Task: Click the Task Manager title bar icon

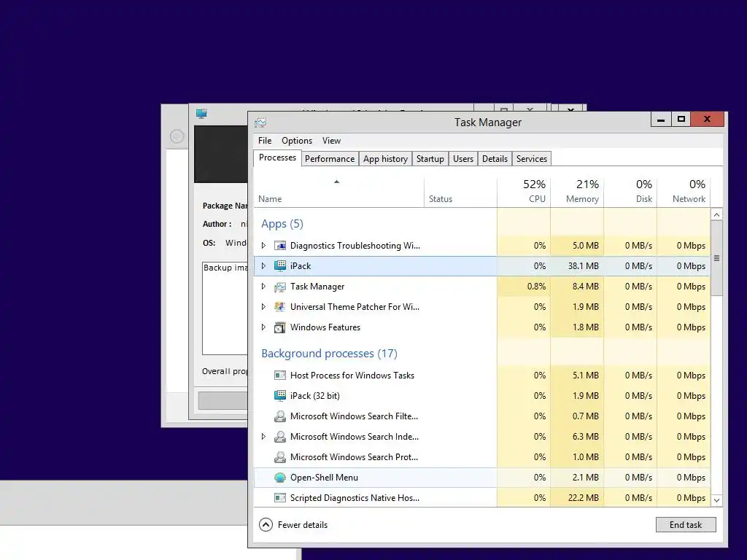Action: 260,122
